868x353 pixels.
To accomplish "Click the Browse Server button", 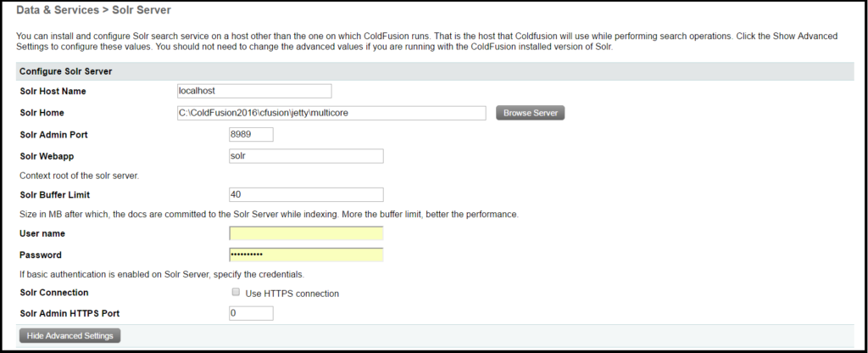I will coord(530,113).
